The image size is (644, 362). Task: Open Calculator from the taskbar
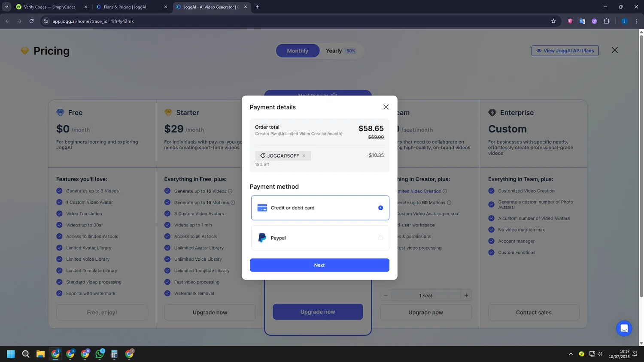coord(114,354)
